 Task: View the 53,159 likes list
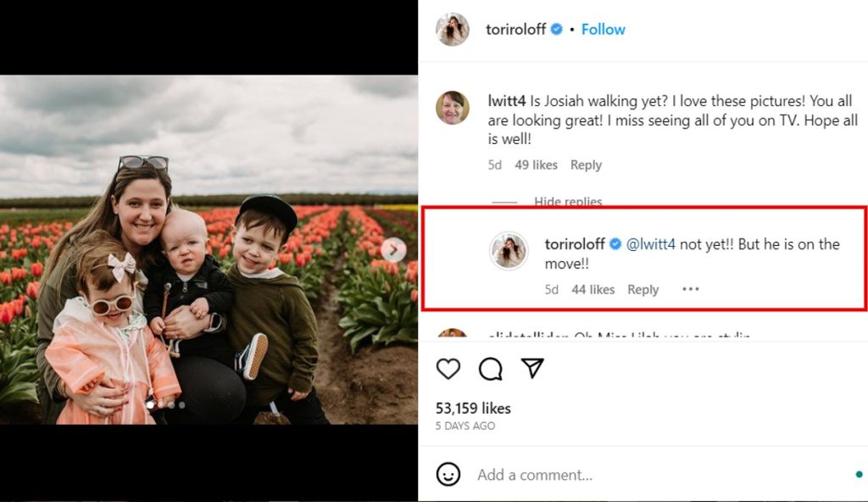click(x=473, y=408)
